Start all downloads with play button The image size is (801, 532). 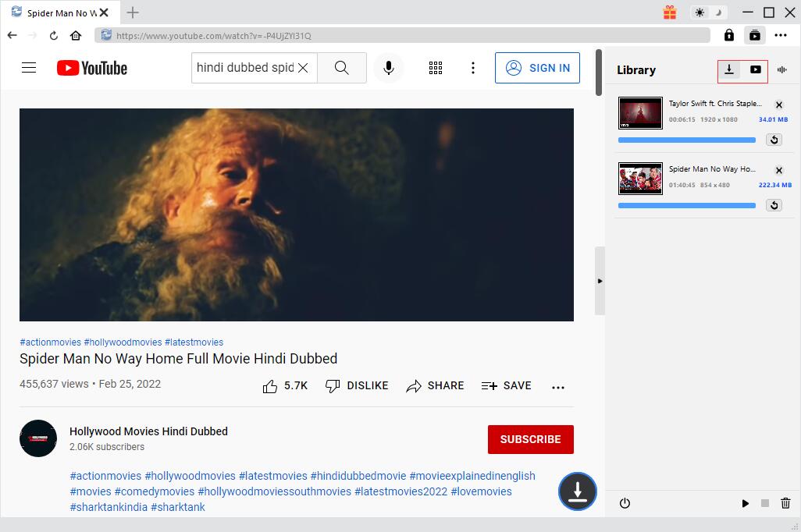click(745, 504)
